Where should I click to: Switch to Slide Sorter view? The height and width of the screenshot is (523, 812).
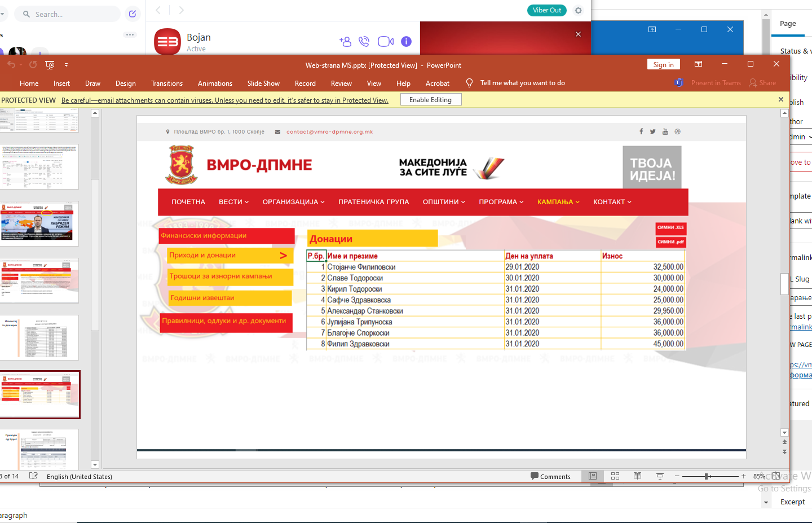[x=615, y=476]
